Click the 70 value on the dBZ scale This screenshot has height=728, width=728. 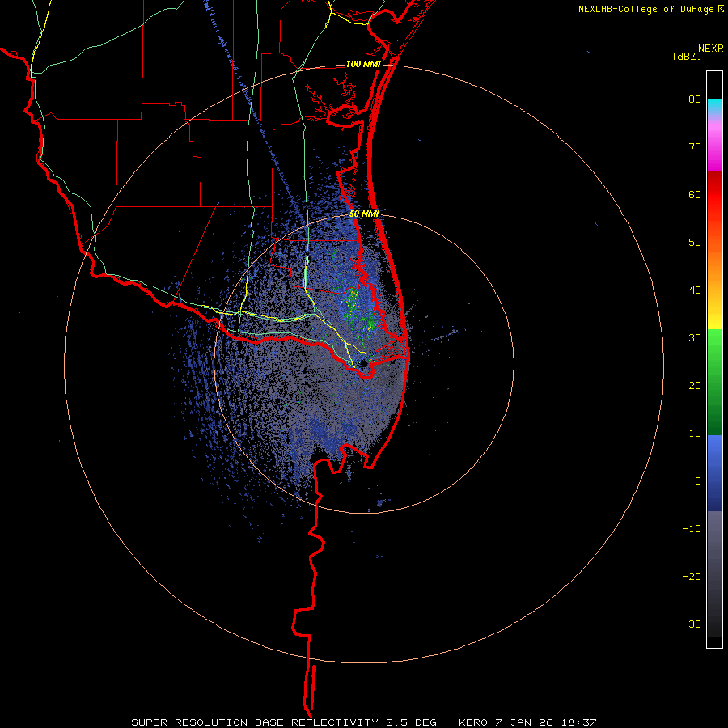[x=695, y=147]
